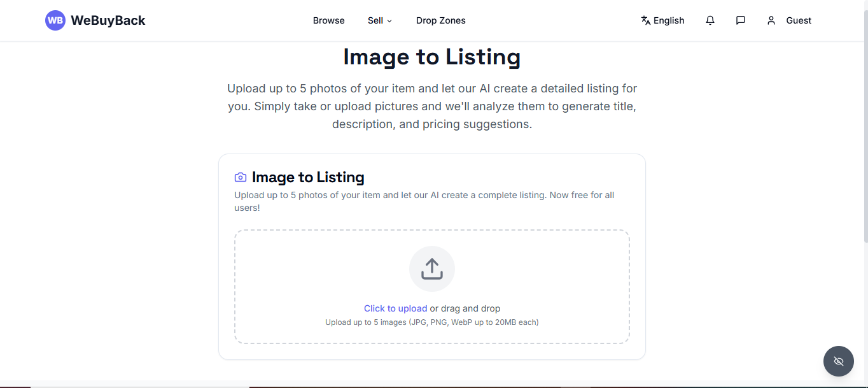Open the English language selector
868x388 pixels.
662,20
